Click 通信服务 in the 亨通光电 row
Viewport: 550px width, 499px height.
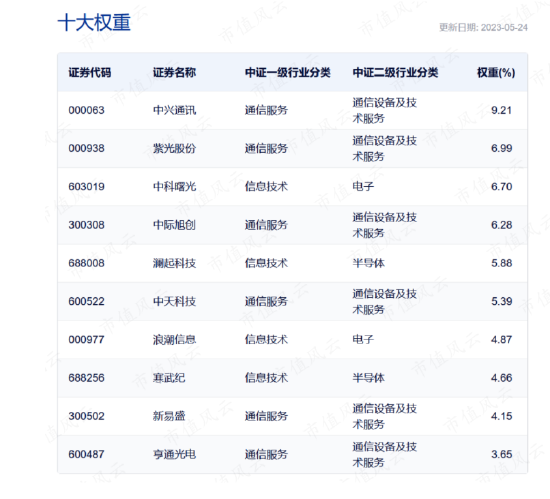click(x=266, y=454)
